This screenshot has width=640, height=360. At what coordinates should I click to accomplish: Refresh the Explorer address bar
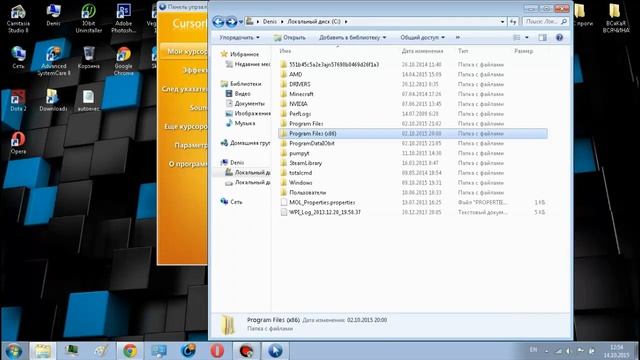513,22
